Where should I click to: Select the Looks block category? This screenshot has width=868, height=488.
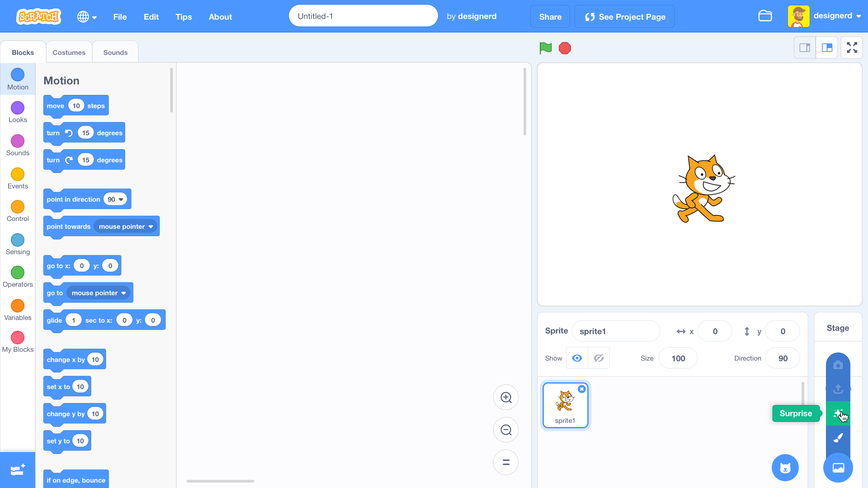click(18, 112)
